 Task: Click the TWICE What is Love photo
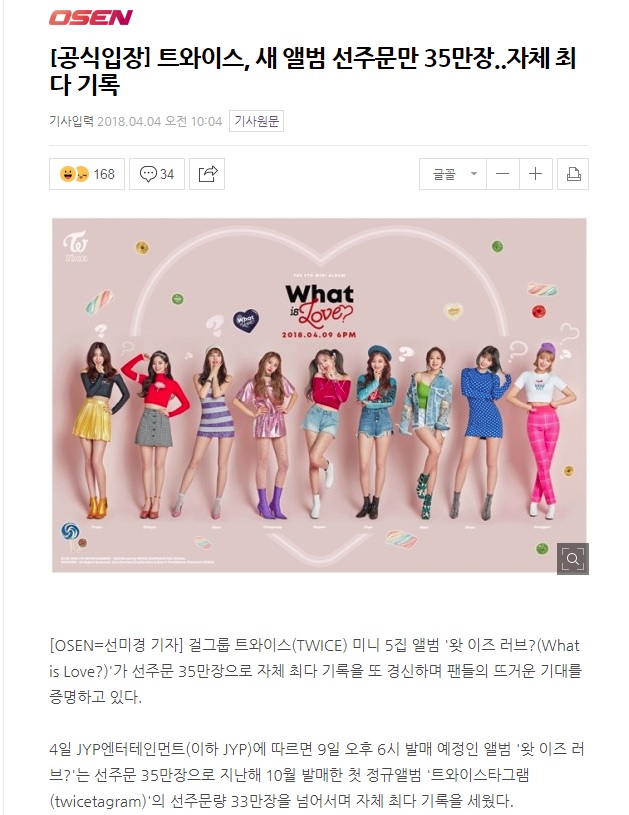click(319, 395)
